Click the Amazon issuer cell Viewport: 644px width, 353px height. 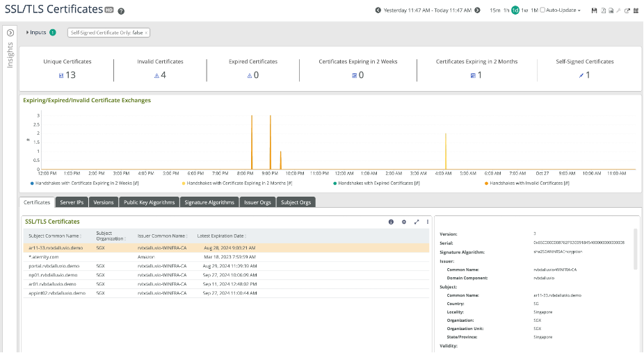[146, 257]
